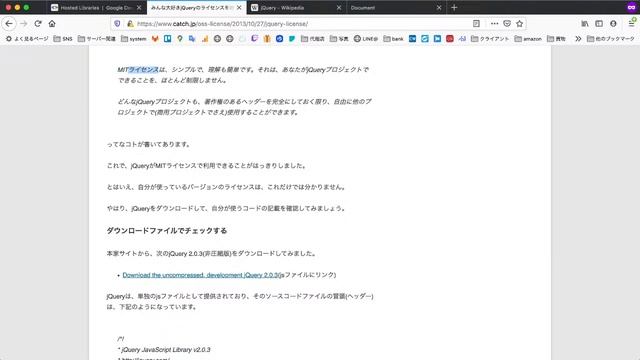Image resolution: width=640 pixels, height=360 pixels.
Task: Toggle reader view for this page
Action: [476, 24]
